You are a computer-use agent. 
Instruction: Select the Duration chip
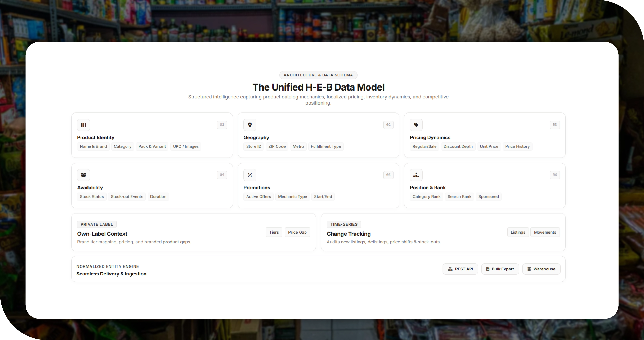point(158,197)
